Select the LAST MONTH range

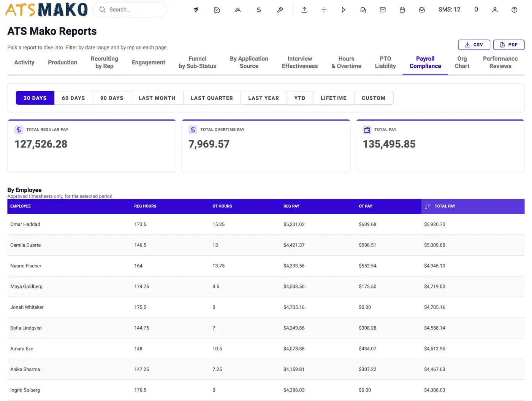tap(157, 98)
